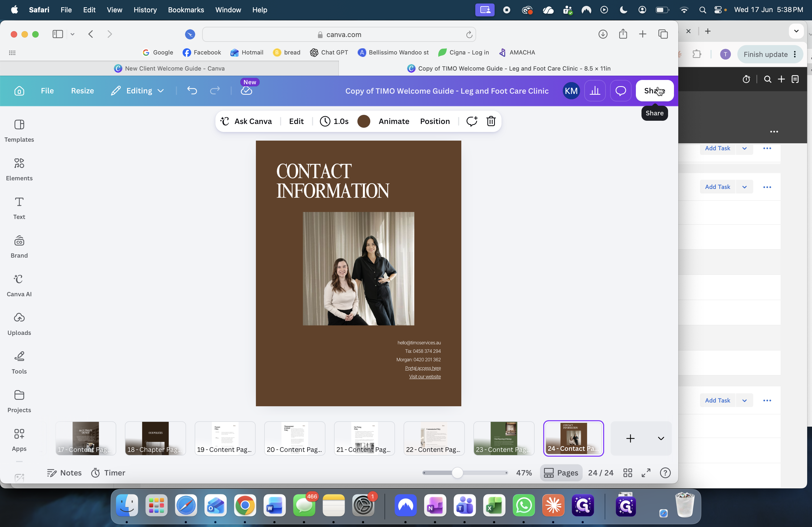The width and height of the screenshot is (812, 527).
Task: Toggle macOS Do Not Disturb moon
Action: pyautogui.click(x=623, y=10)
